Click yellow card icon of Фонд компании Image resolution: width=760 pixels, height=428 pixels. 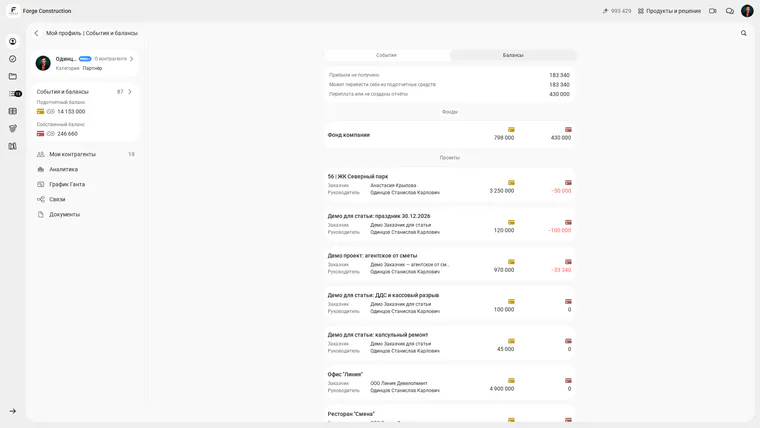coord(511,129)
